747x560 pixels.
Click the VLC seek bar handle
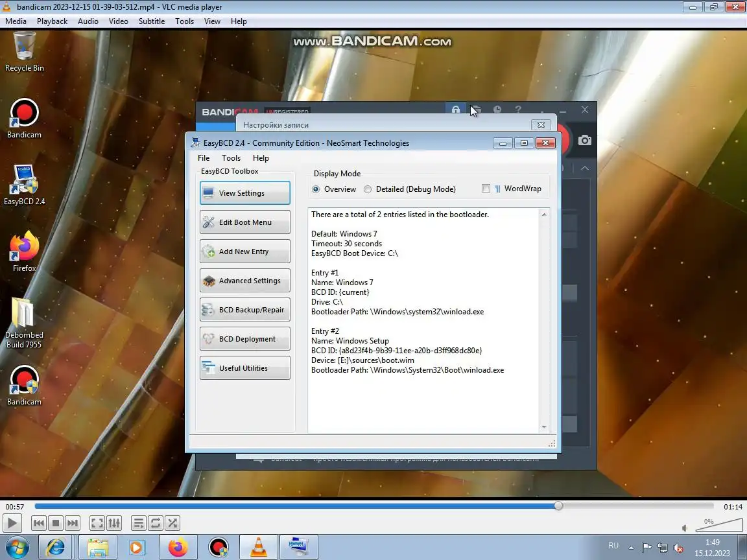click(558, 506)
